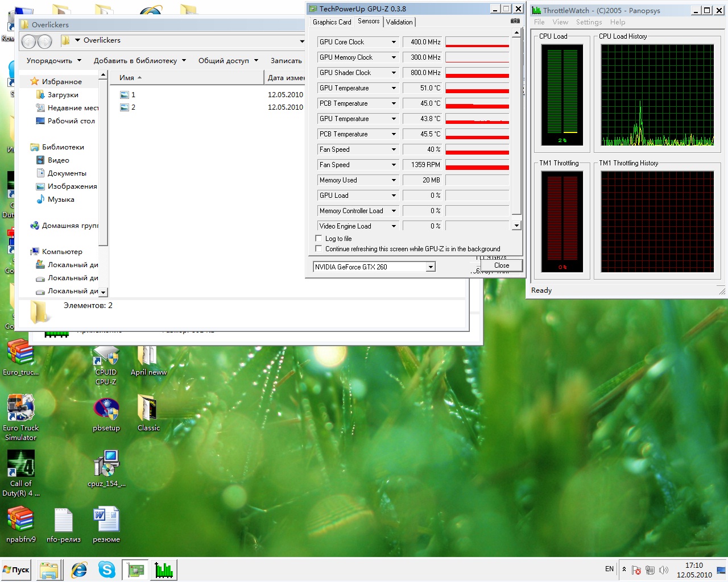Image resolution: width=728 pixels, height=582 pixels.
Task: Open the CPUID CPU-Z desktop shortcut
Action: (106, 365)
